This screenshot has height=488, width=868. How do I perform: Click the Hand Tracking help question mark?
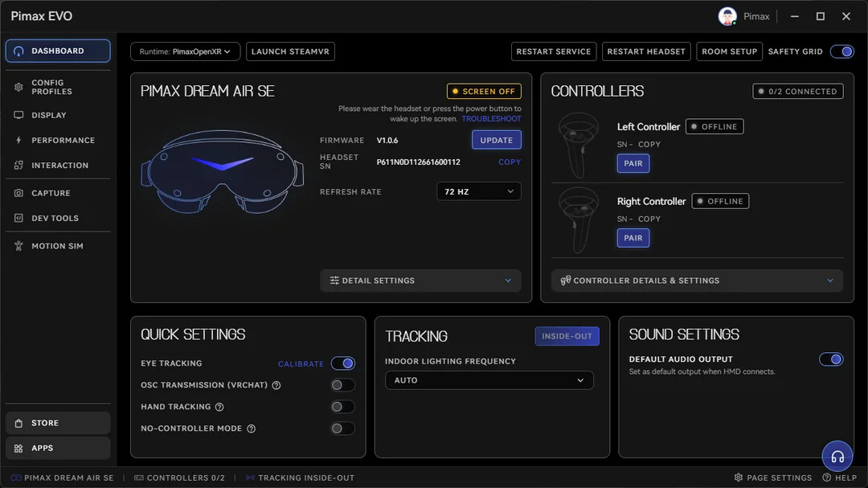pyautogui.click(x=219, y=407)
